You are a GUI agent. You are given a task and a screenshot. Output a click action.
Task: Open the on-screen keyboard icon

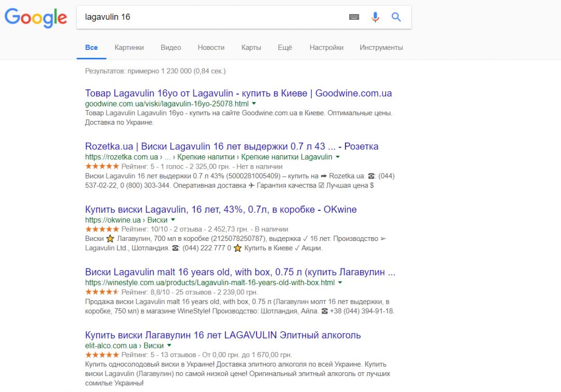pos(354,17)
